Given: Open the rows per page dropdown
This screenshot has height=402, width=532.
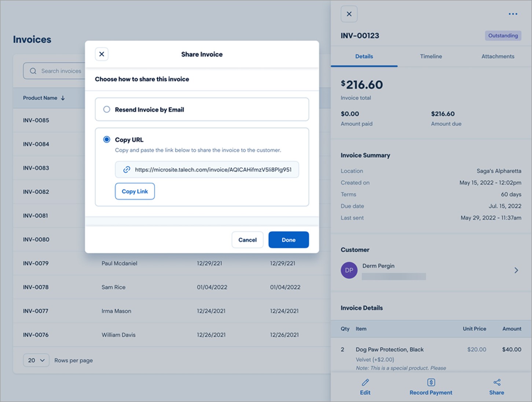Looking at the screenshot, I should [36, 360].
